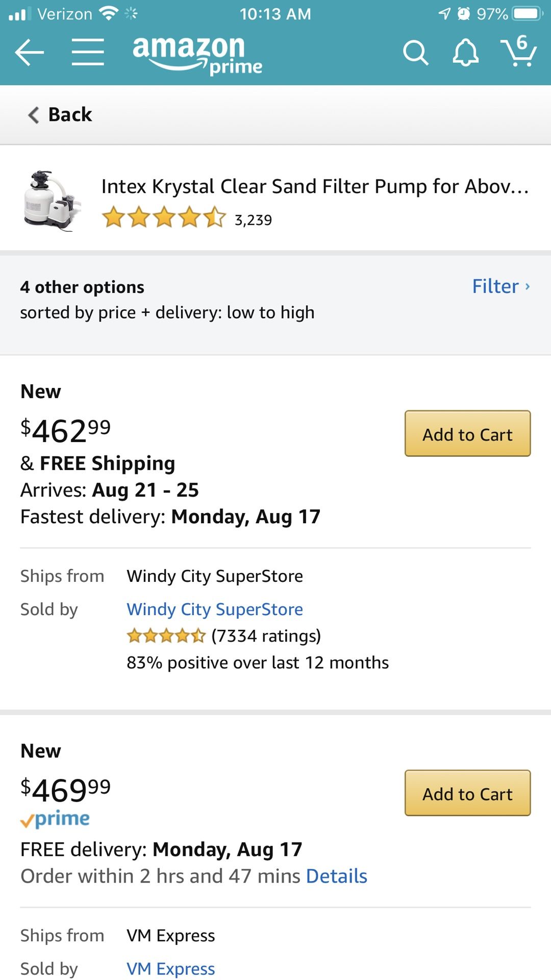551x980 pixels.
Task: Tap the Amazon Prime logo
Action: pos(197,54)
